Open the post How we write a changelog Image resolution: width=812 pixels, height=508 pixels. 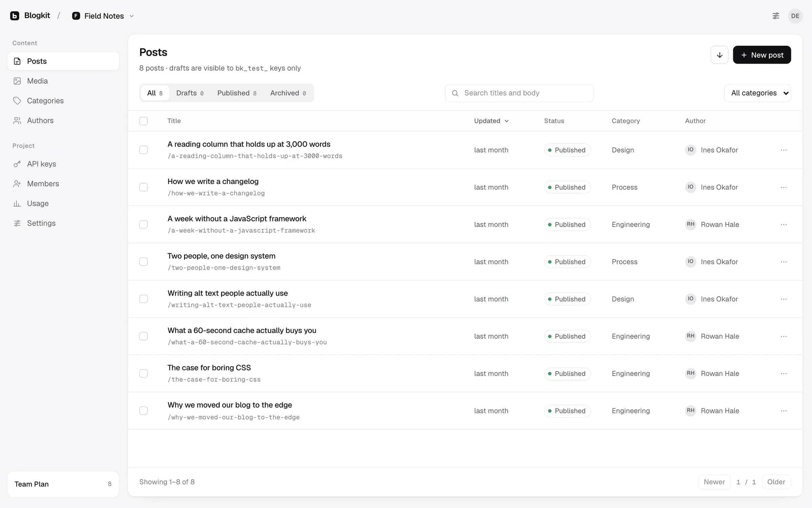(213, 182)
